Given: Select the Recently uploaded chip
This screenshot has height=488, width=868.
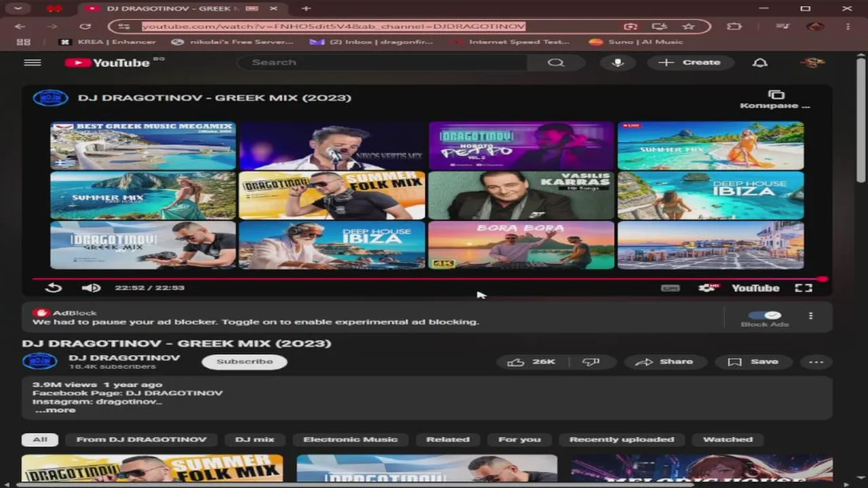Looking at the screenshot, I should [x=622, y=440].
